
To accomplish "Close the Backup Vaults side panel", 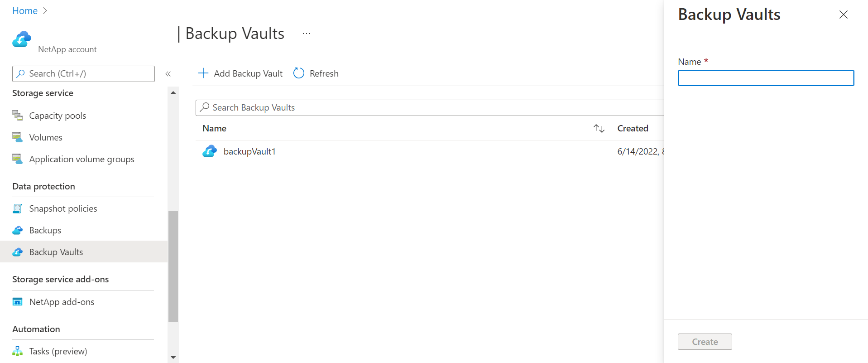I will (x=843, y=15).
